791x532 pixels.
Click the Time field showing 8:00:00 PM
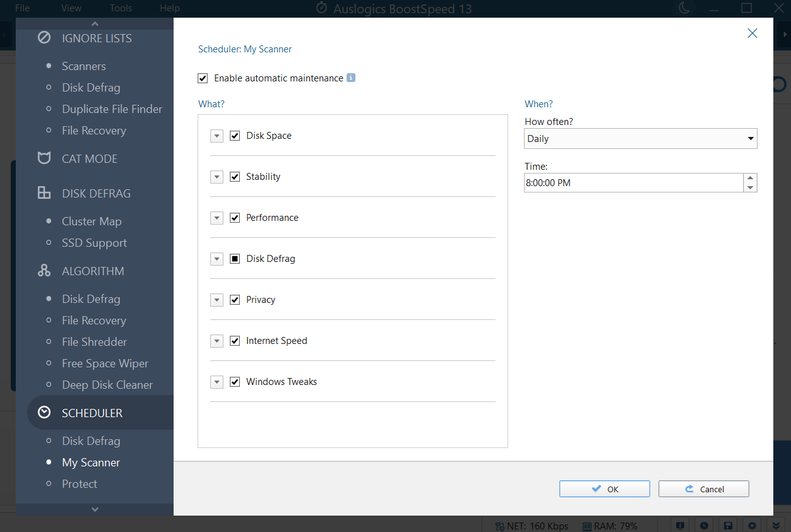[x=634, y=183]
